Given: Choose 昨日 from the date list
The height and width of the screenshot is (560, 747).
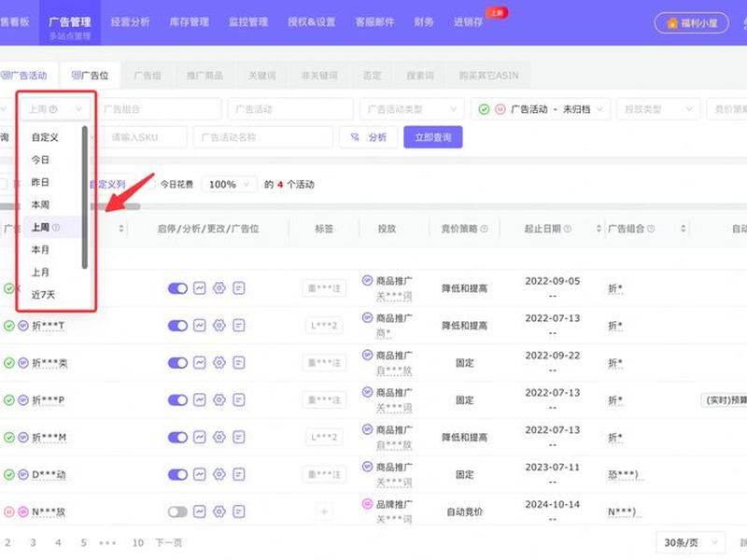Looking at the screenshot, I should 51,182.
